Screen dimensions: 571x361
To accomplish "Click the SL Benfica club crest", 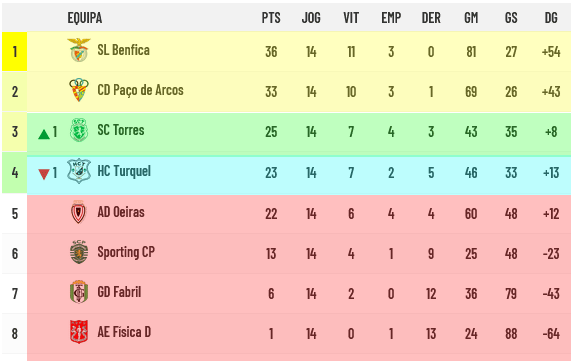I will pyautogui.click(x=79, y=50).
